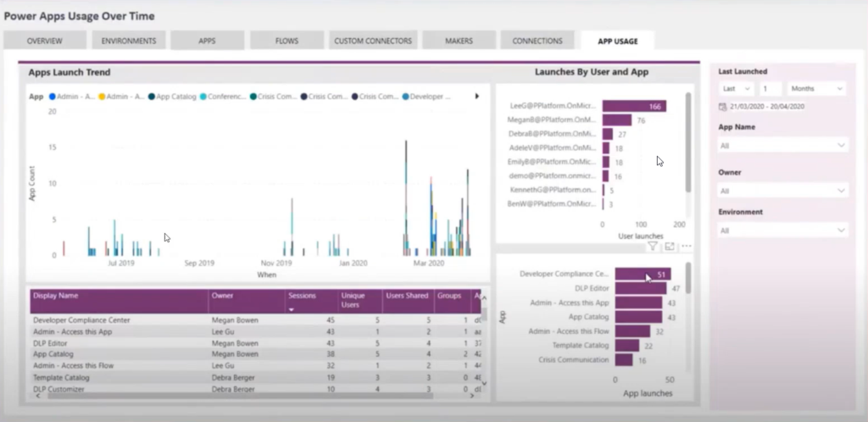Expand the App Name filter dropdown
This screenshot has height=422, width=868.
(782, 146)
